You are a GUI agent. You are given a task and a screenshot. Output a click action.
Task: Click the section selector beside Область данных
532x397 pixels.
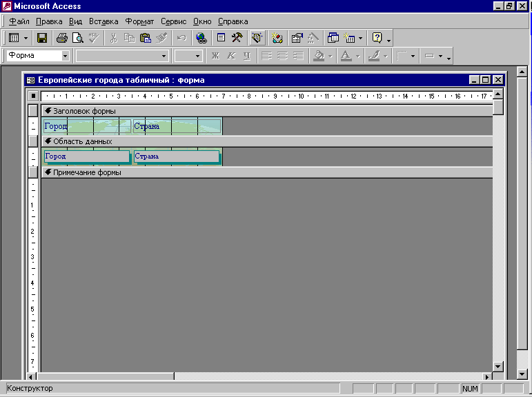[x=33, y=141]
